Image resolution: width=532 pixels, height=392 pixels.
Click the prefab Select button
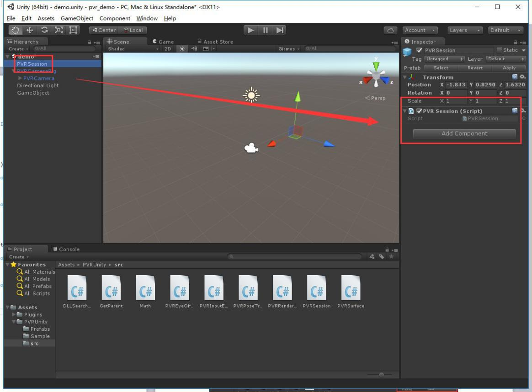click(441, 68)
